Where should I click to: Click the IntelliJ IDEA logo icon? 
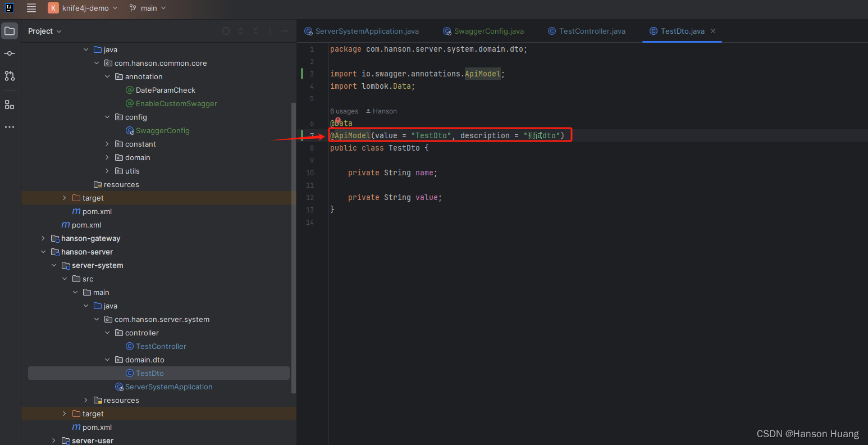[10, 8]
